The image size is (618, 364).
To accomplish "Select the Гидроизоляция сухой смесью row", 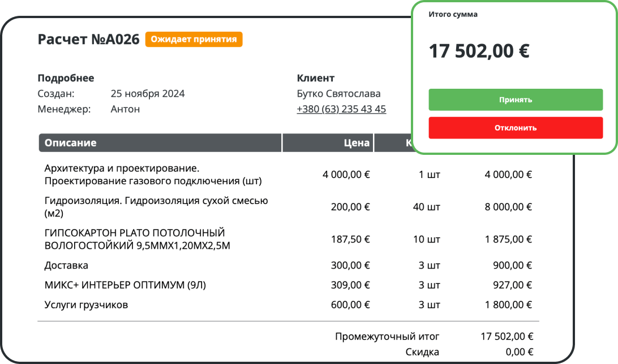I will tap(156, 206).
